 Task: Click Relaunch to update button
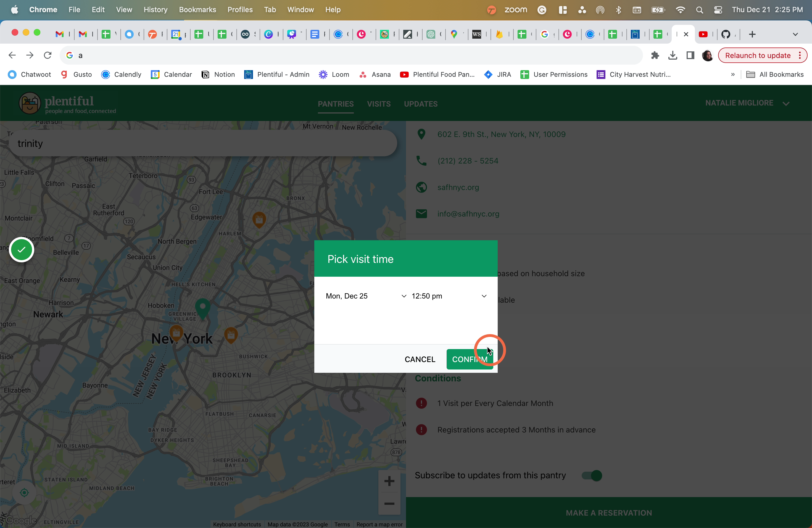(757, 55)
